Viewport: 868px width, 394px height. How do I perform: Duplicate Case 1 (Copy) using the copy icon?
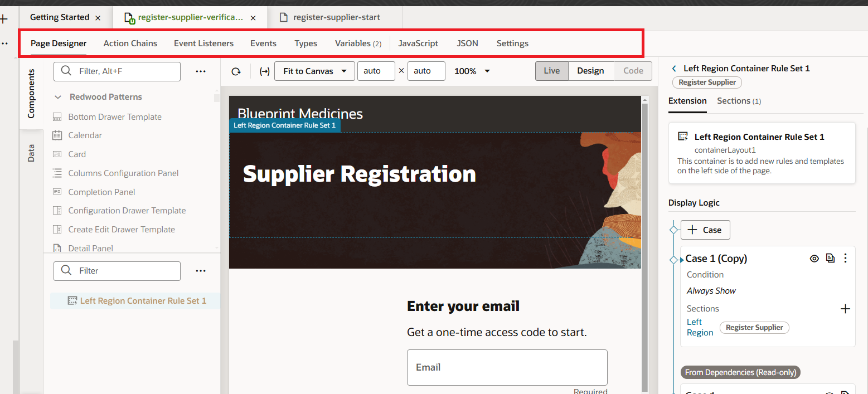[x=830, y=258]
